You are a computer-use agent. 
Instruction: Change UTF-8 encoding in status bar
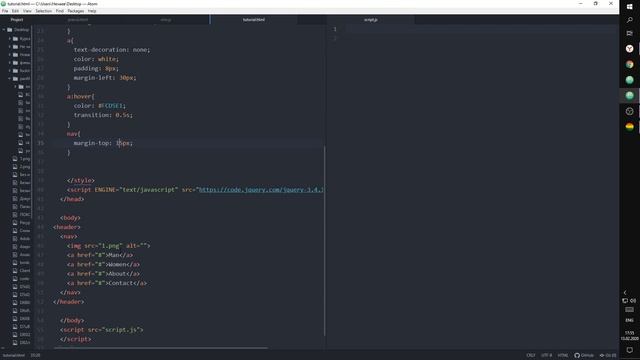[x=547, y=356]
